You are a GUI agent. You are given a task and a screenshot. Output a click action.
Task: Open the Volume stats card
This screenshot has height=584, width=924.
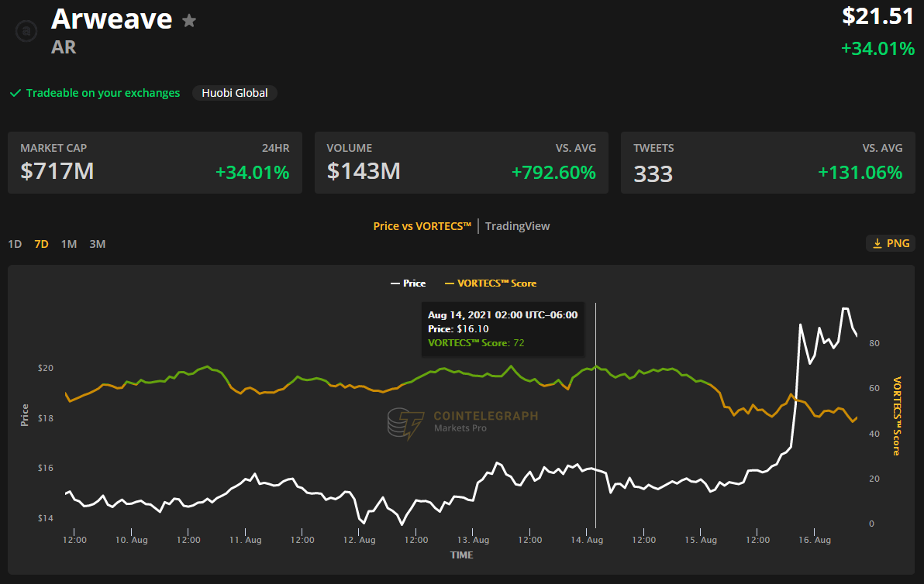(461, 163)
